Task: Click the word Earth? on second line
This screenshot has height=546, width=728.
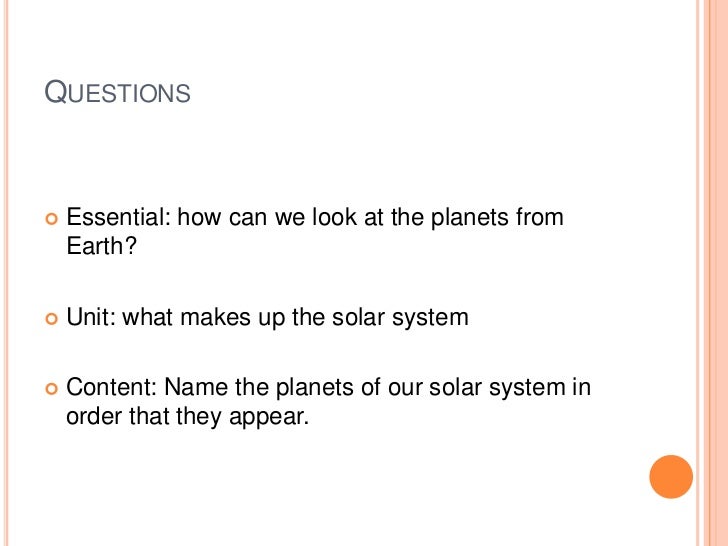Action: pyautogui.click(x=102, y=246)
